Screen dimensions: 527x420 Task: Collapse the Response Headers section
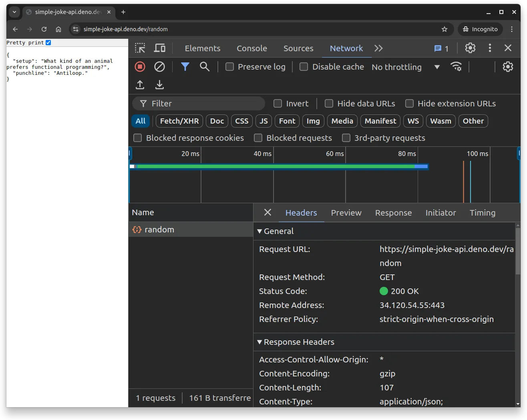pyautogui.click(x=259, y=342)
